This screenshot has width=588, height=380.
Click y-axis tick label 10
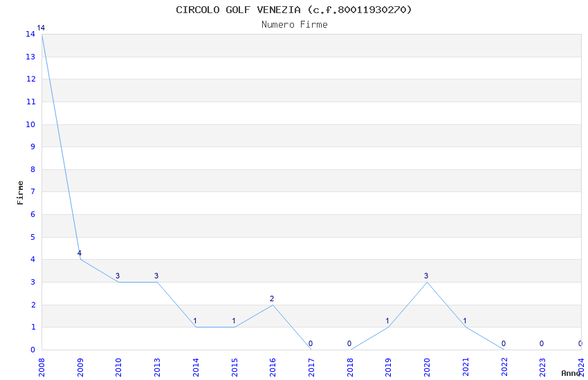(x=30, y=124)
